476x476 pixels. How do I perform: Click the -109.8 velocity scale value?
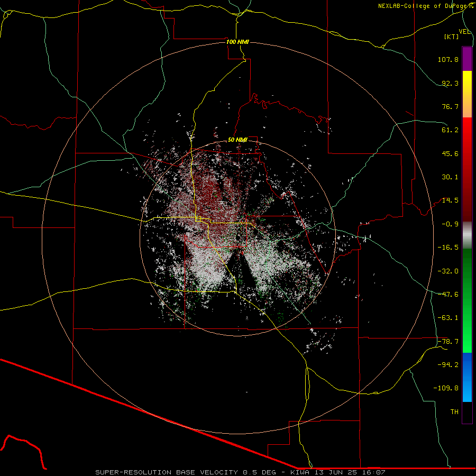point(446,388)
